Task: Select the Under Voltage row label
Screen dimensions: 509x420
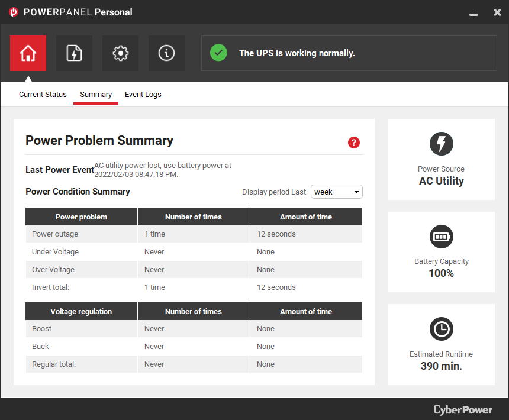Action: tap(55, 251)
